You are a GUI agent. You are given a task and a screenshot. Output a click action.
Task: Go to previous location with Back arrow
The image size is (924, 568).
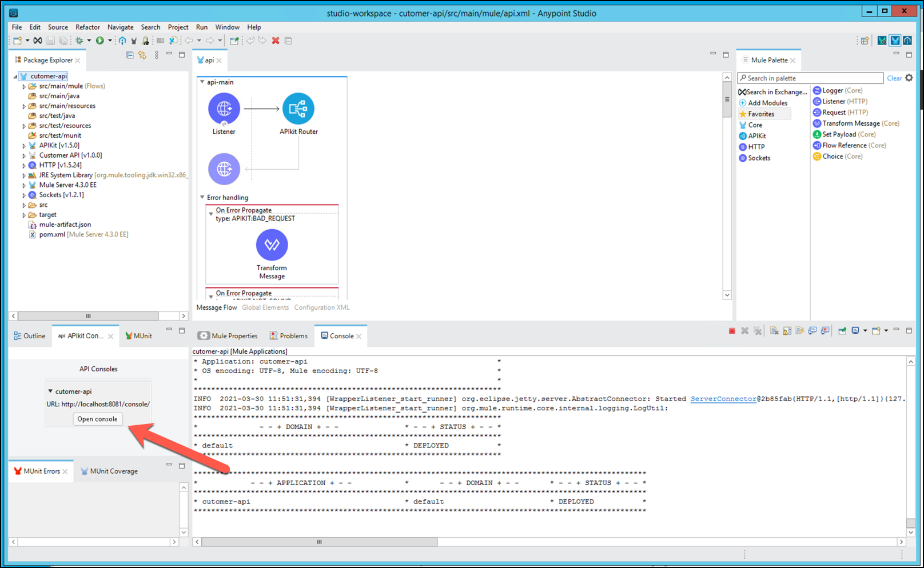pyautogui.click(x=189, y=41)
